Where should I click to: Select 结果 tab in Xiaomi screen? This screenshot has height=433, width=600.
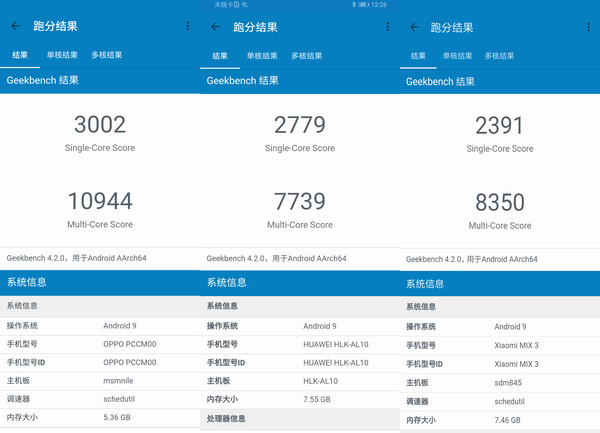click(418, 56)
